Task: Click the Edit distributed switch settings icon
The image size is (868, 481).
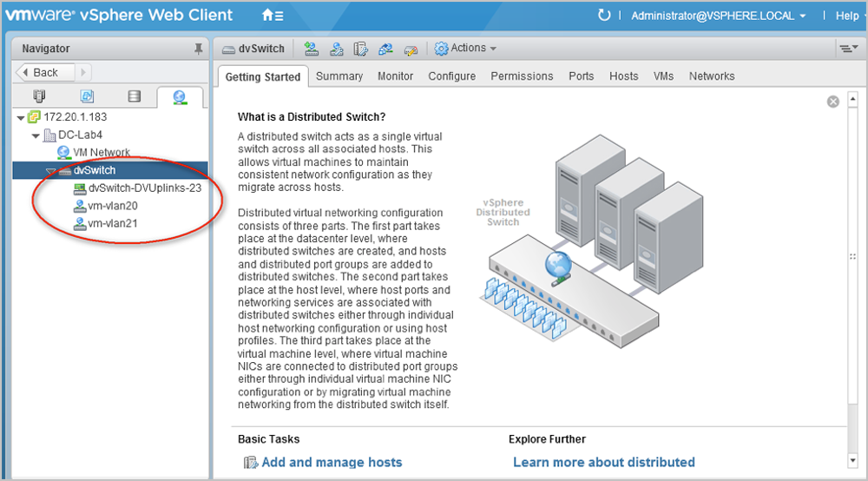Action: click(411, 49)
